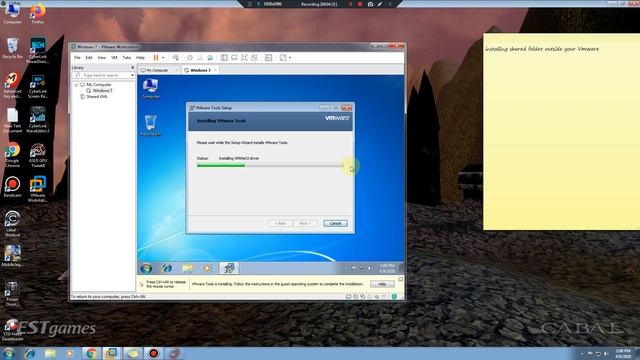Image resolution: width=640 pixels, height=360 pixels.
Task: Click Help in the yellow info bar
Action: [x=382, y=284]
